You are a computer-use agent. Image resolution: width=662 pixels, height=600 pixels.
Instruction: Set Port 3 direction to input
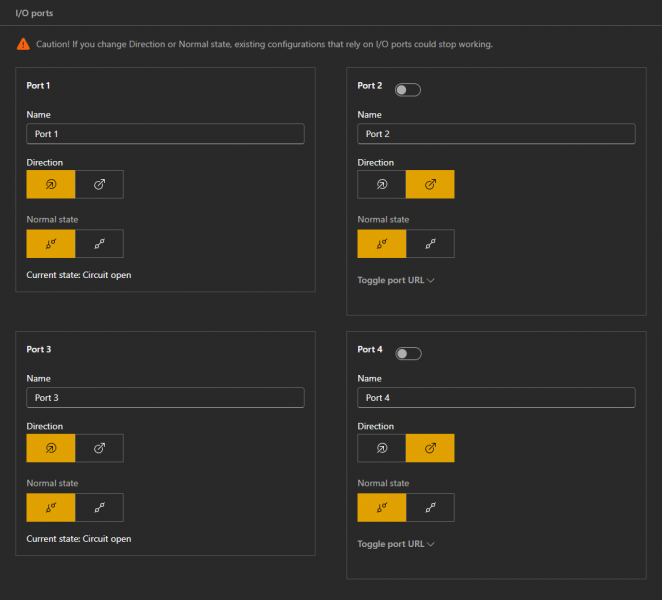coord(51,448)
